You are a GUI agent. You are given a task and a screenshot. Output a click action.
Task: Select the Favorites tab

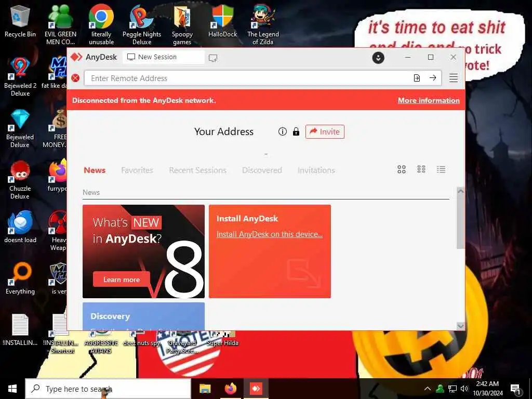(137, 170)
